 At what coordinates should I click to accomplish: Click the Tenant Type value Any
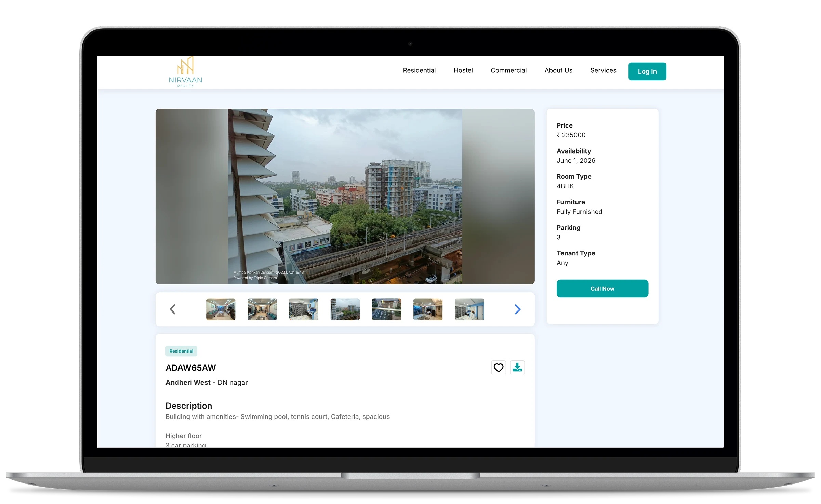pyautogui.click(x=562, y=263)
